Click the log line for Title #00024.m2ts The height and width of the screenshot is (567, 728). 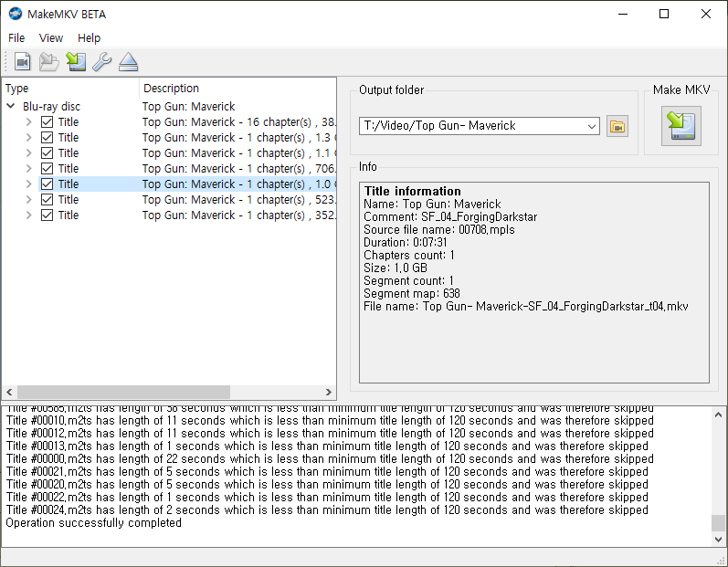pyautogui.click(x=327, y=509)
